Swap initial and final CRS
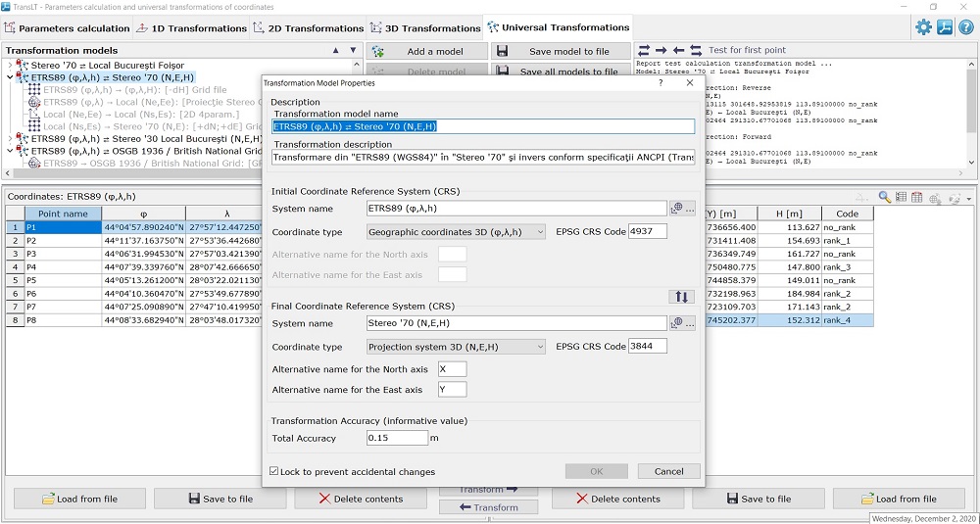Image resolution: width=980 pixels, height=524 pixels. pos(681,297)
